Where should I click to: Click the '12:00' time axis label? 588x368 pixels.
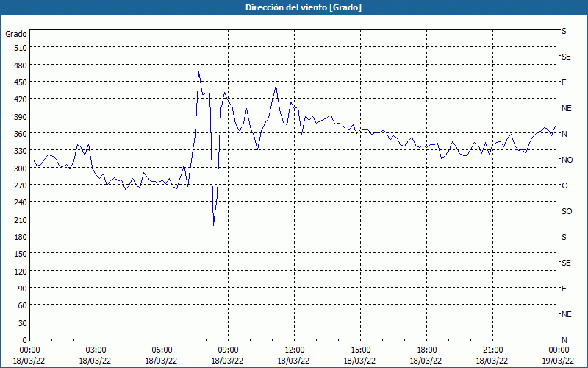295,350
